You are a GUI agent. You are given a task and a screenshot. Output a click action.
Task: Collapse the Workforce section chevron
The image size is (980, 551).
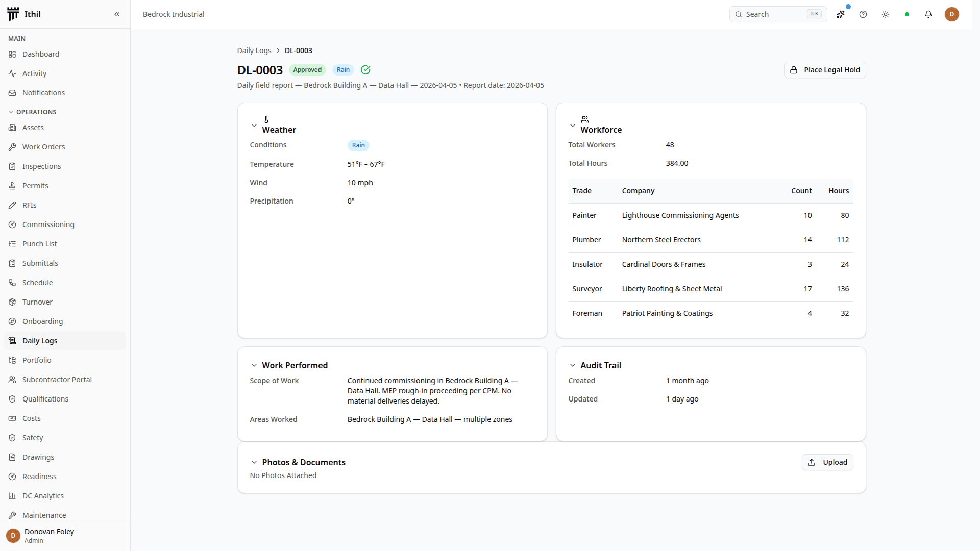click(573, 126)
